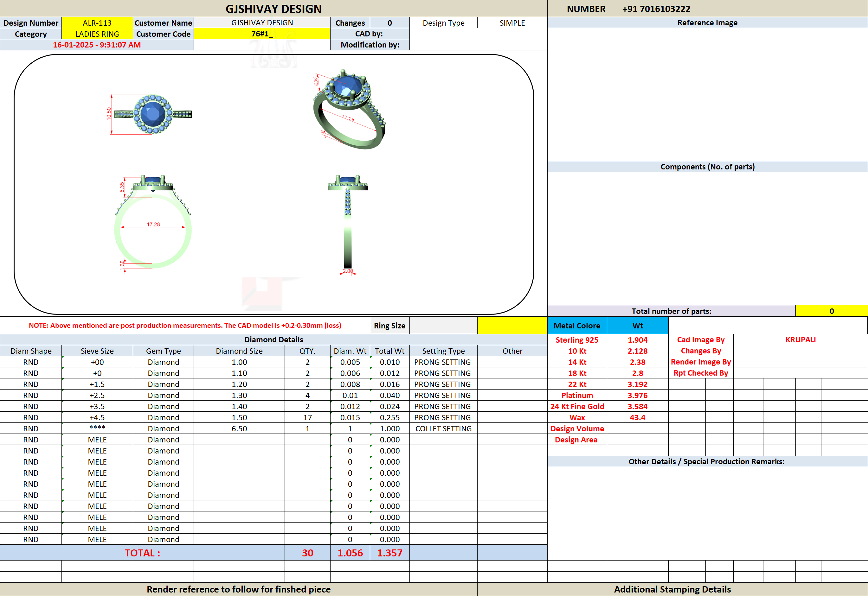Click the date 16-01-2025 timestamp cell
This screenshot has width=868, height=596.
97,45
